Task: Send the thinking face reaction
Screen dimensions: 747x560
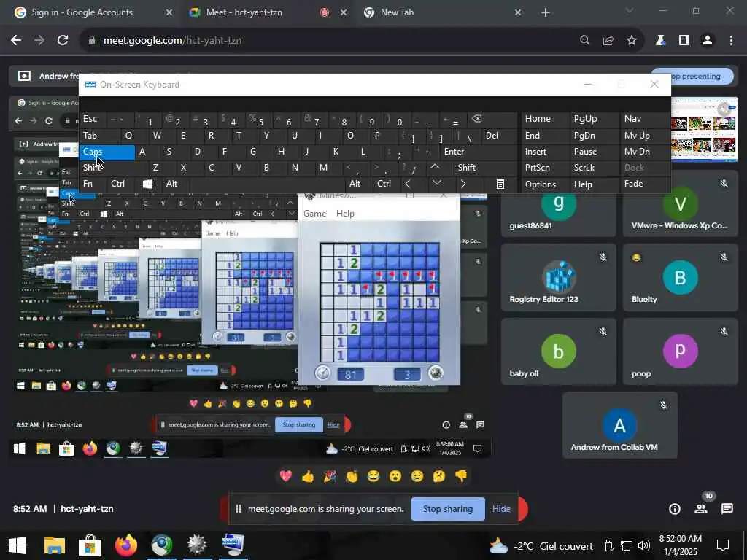Action: [x=439, y=475]
